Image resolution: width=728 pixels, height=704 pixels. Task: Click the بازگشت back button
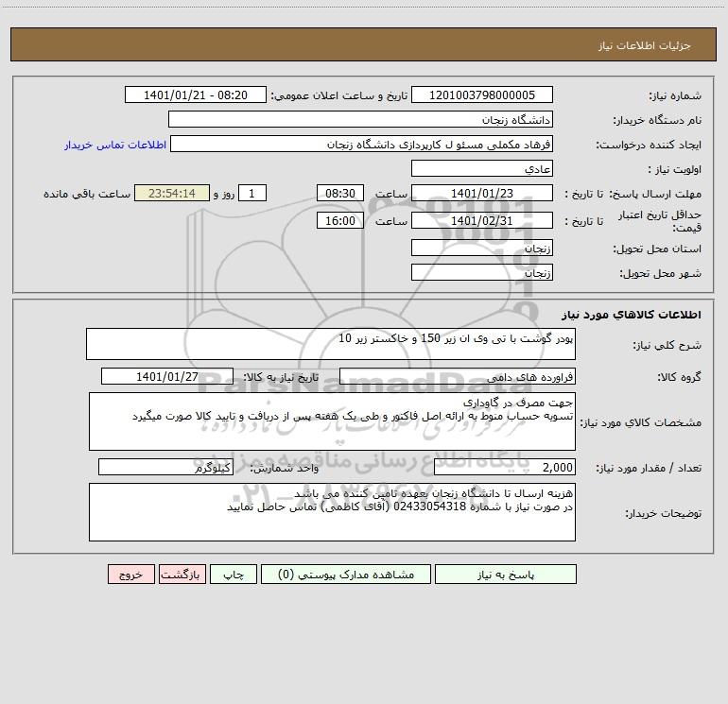[x=182, y=575]
